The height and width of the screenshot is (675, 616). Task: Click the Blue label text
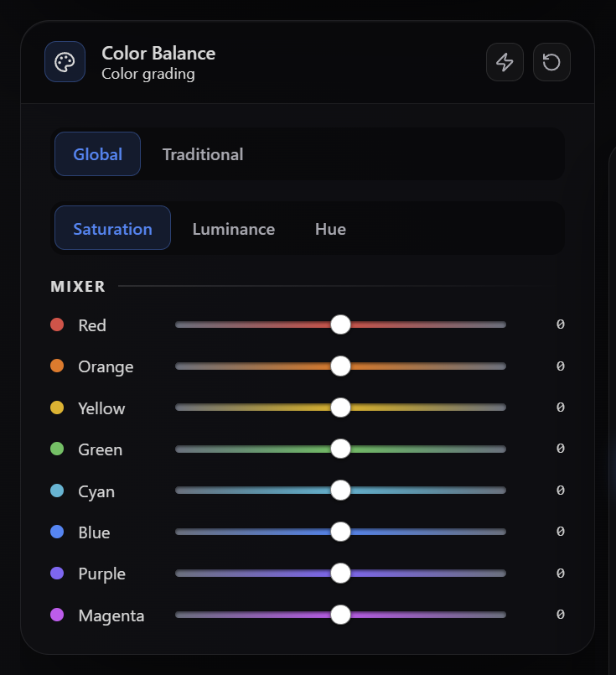coord(94,532)
